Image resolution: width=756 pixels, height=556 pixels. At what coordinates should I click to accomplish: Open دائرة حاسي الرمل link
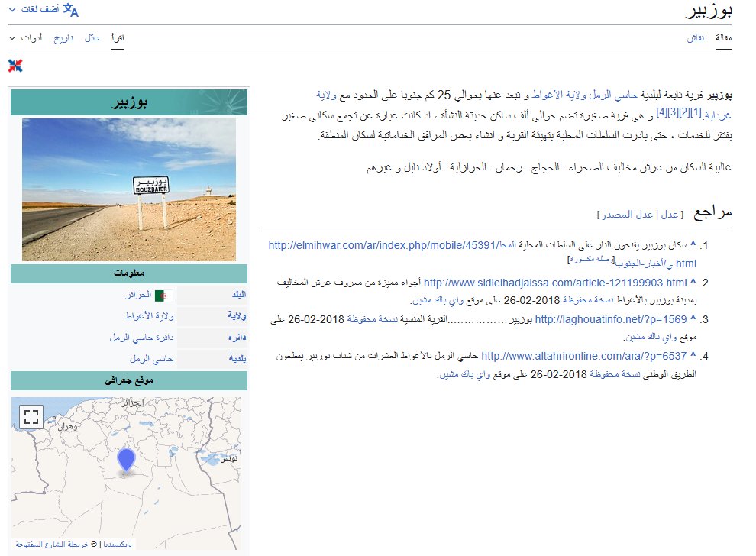coord(141,337)
